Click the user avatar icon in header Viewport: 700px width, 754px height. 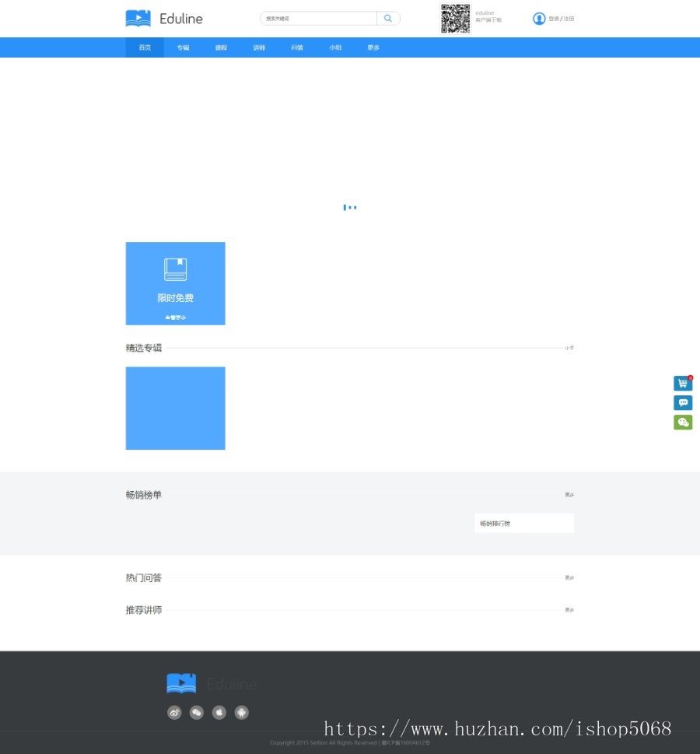539,18
